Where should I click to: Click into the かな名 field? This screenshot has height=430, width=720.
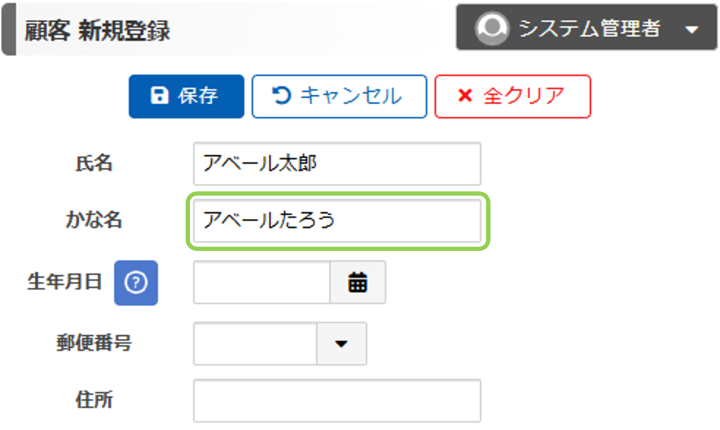point(336,221)
